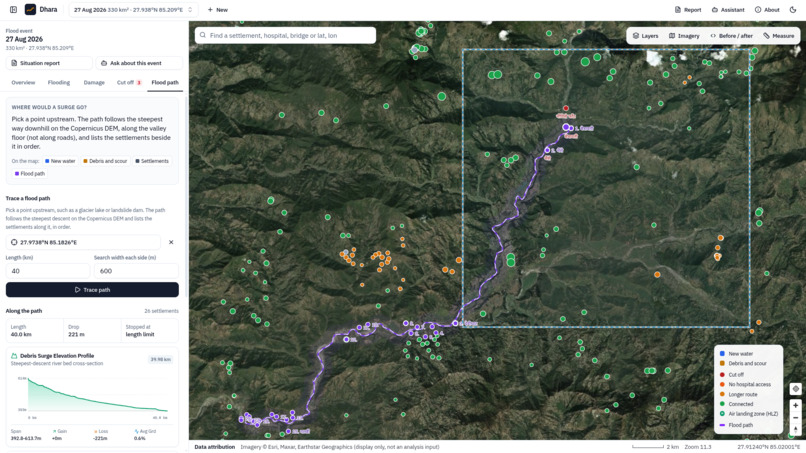Click the 39.98 km badge

(160, 359)
